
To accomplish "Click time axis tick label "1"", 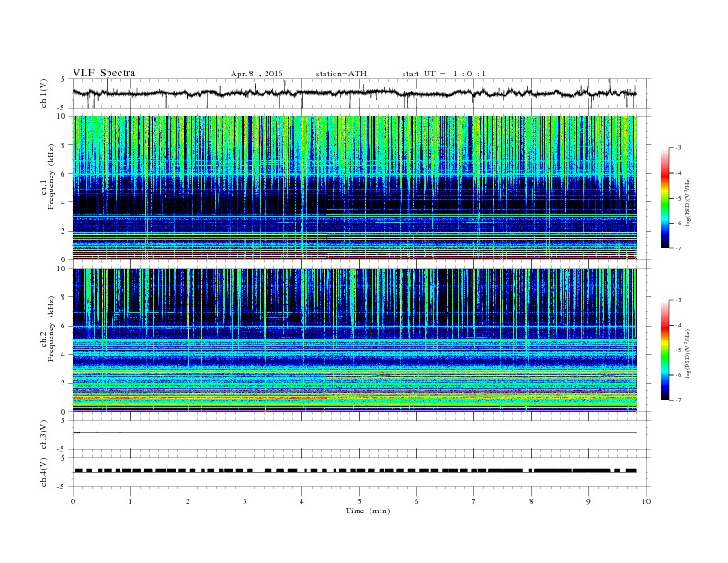I will 130,501.
